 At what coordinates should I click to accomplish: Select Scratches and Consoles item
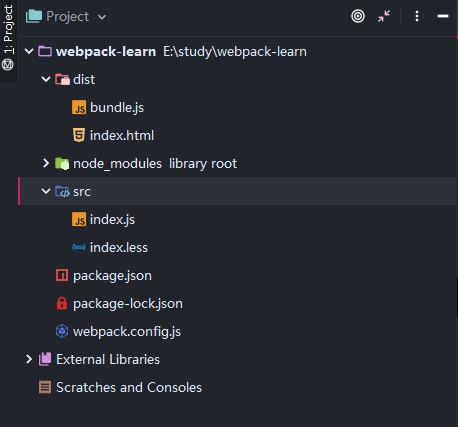click(129, 387)
